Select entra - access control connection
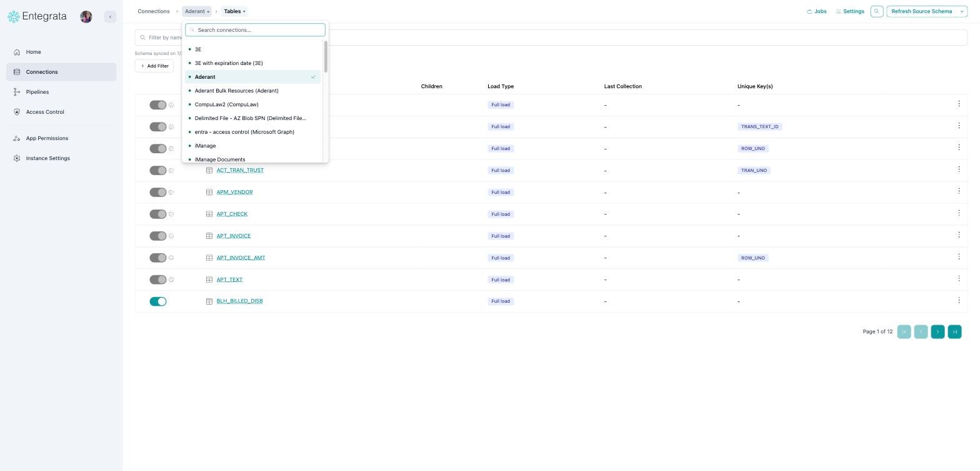Screen dimensions: 980x471 [252, 132]
